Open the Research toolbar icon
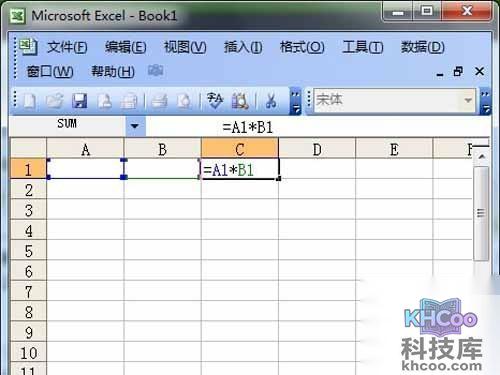The height and width of the screenshot is (375, 500). point(240,101)
